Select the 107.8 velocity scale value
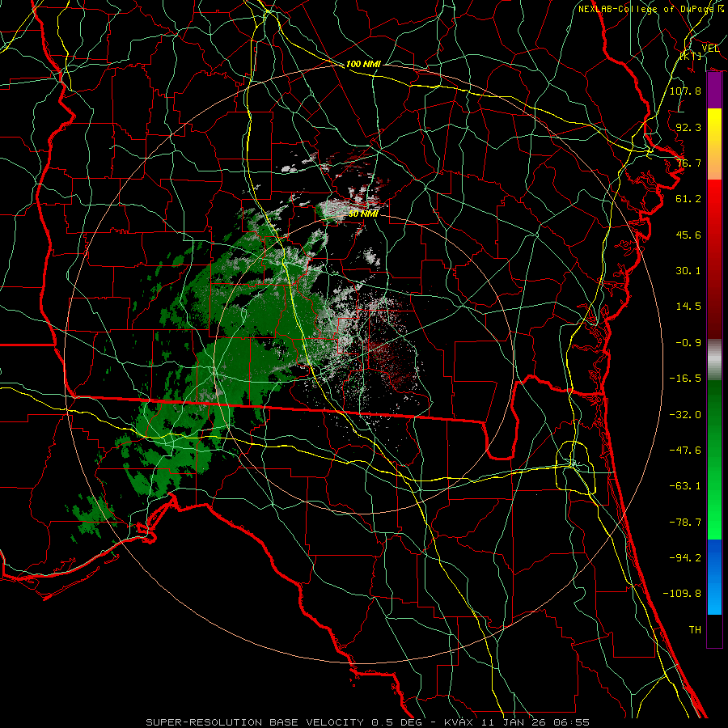The image size is (728, 728). (685, 91)
